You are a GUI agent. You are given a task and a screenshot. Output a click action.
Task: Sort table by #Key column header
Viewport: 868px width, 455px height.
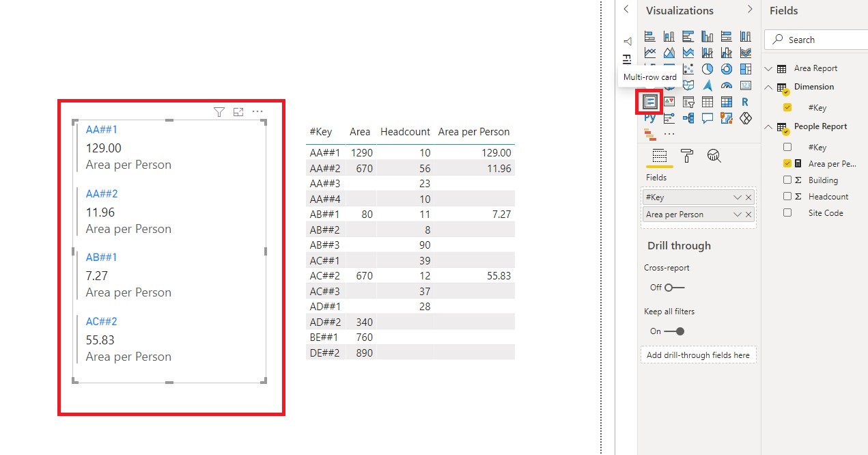coord(320,132)
